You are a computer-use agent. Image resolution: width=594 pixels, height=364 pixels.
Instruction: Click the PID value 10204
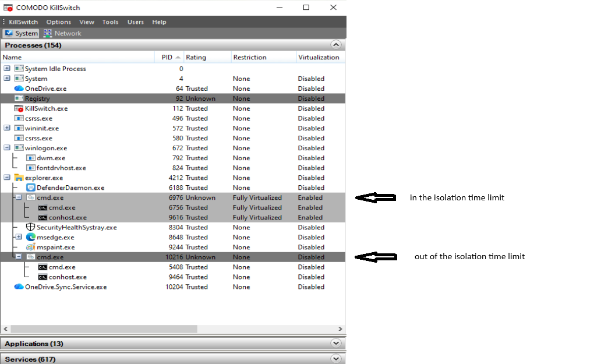174,287
